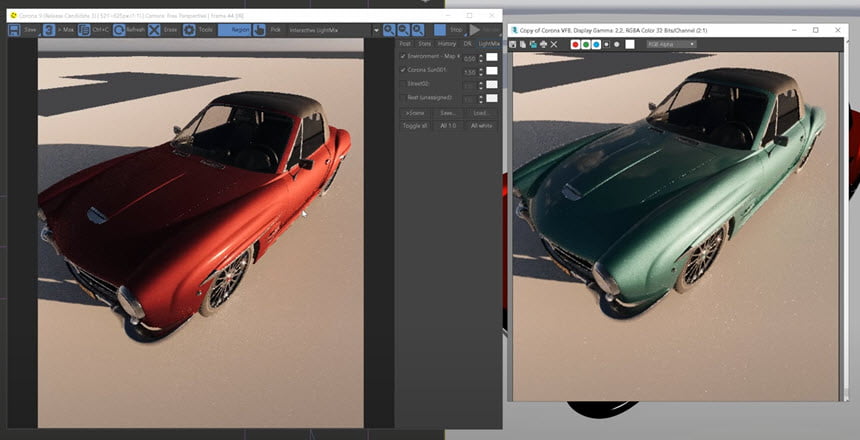Click the blue Stop square icon

440,30
